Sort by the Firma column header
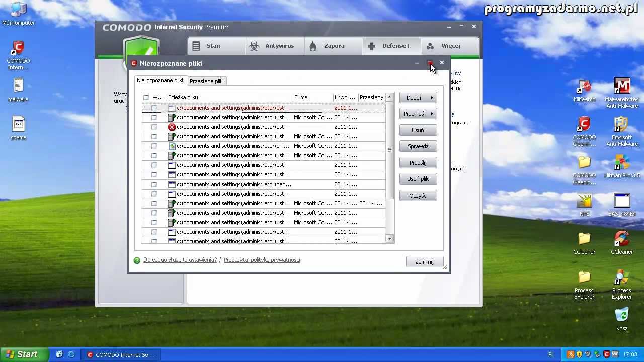The height and width of the screenshot is (362, 644). pos(313,97)
